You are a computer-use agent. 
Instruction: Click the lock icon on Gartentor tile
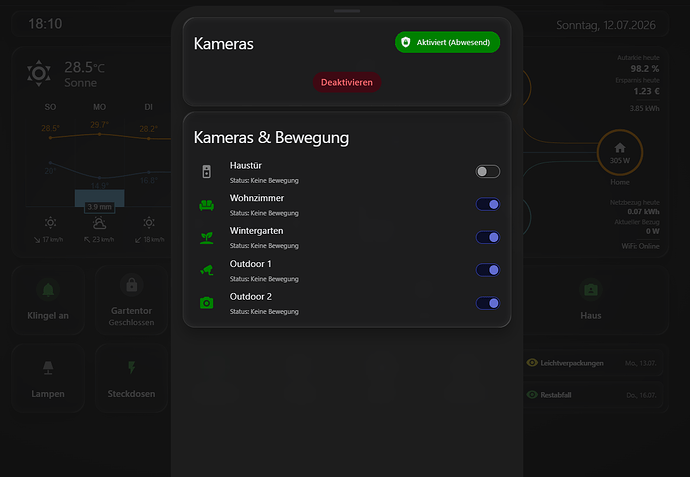click(132, 285)
